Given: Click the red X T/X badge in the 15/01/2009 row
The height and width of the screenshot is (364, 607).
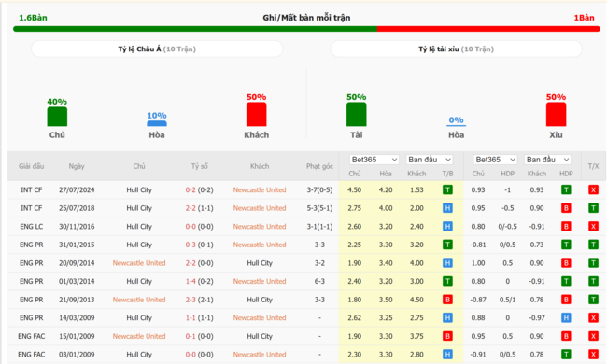Looking at the screenshot, I should [593, 336].
